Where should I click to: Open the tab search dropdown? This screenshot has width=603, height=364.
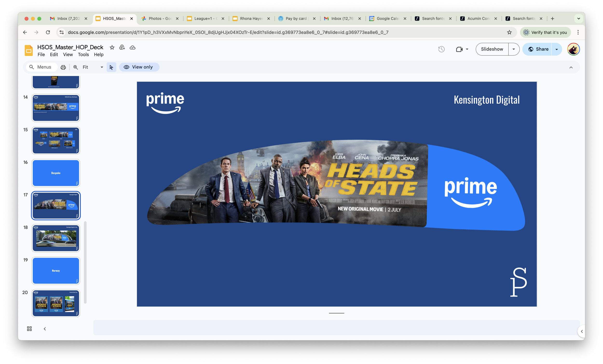pos(579,19)
